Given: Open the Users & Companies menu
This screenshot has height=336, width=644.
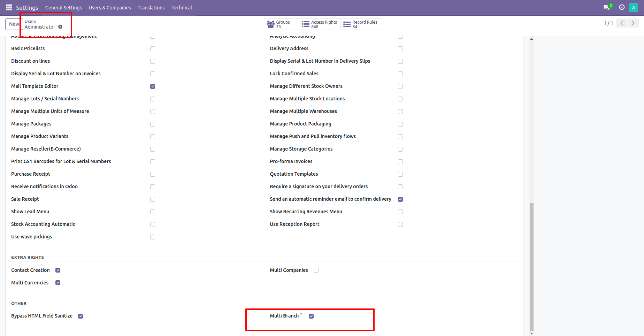Looking at the screenshot, I should coord(109,7).
